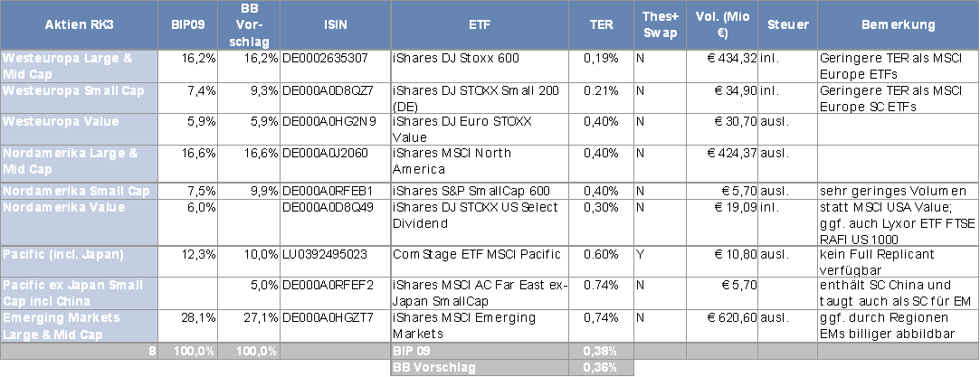Image resolution: width=980 pixels, height=377 pixels.
Task: Select the 'Steuer' column header
Action: 786,25
